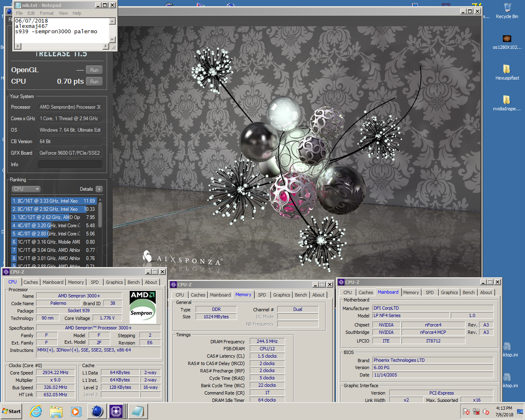This screenshot has width=525, height=420.
Task: Click the BIOS brand Phoenix Technologies LTD
Action: [x=433, y=361]
